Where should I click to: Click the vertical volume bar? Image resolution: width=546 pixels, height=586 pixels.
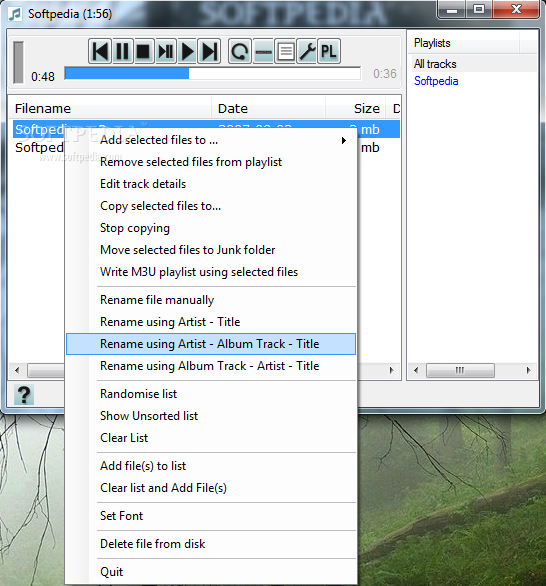pos(18,62)
